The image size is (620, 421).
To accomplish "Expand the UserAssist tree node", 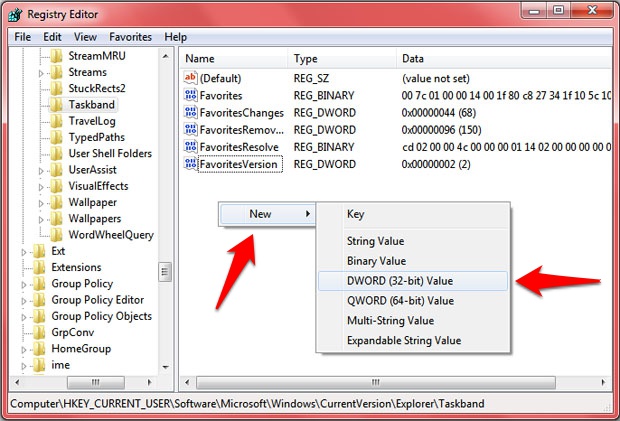I will [x=41, y=171].
